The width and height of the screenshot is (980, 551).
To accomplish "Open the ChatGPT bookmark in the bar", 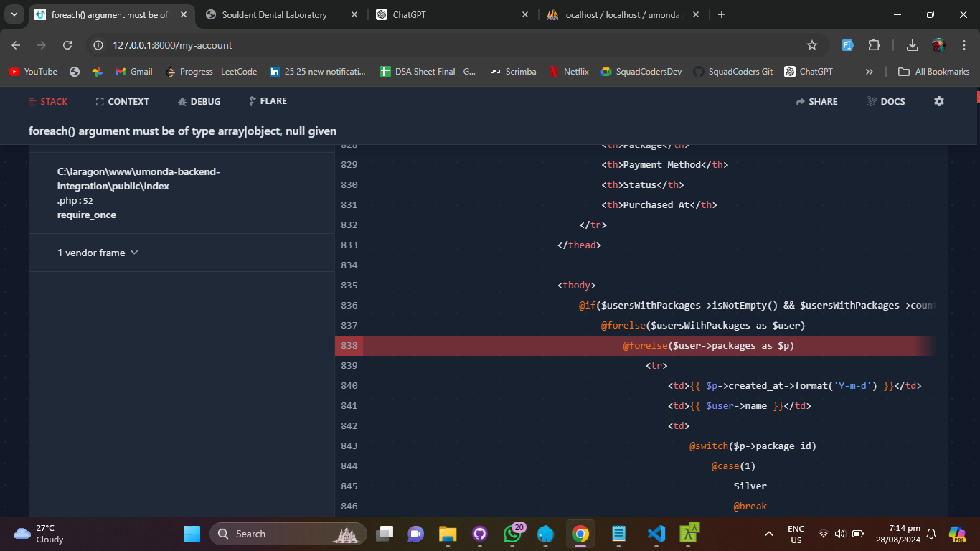I will (809, 72).
